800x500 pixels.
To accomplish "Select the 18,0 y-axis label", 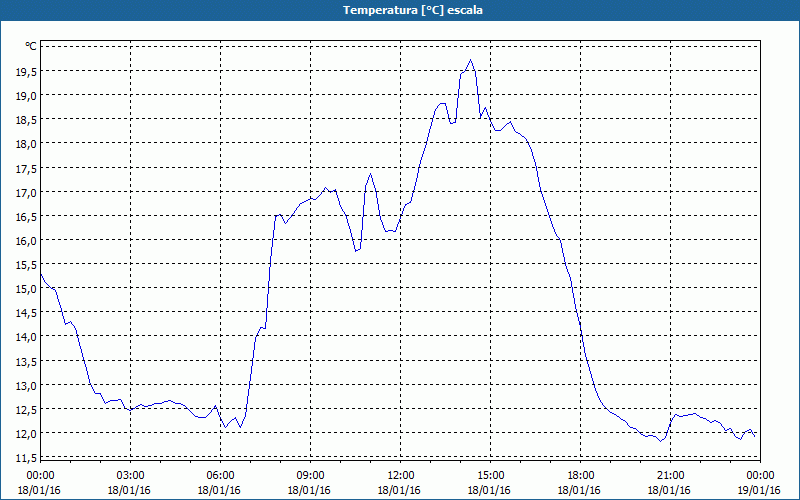I will pos(26,144).
